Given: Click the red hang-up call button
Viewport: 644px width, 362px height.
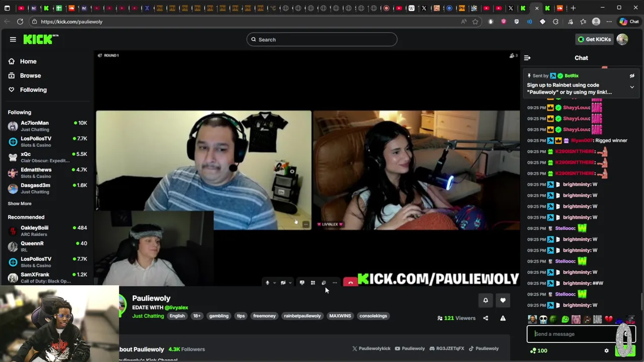Looking at the screenshot, I should click(351, 283).
